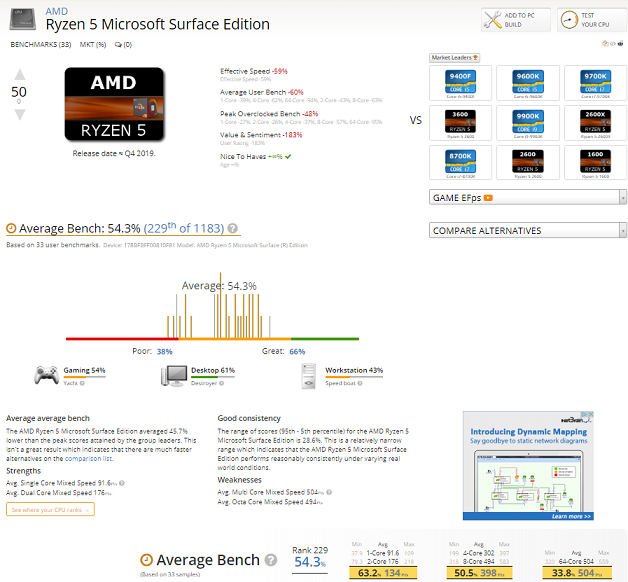The height and width of the screenshot is (582, 628).
Task: Click the 1-Core 91.6 row
Action: pyautogui.click(x=382, y=553)
